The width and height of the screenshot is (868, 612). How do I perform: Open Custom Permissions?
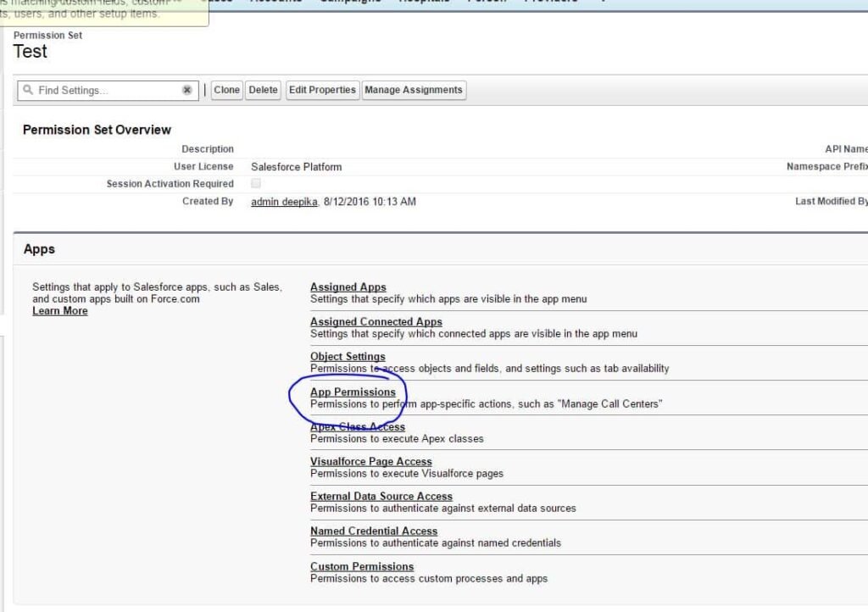pyautogui.click(x=362, y=566)
